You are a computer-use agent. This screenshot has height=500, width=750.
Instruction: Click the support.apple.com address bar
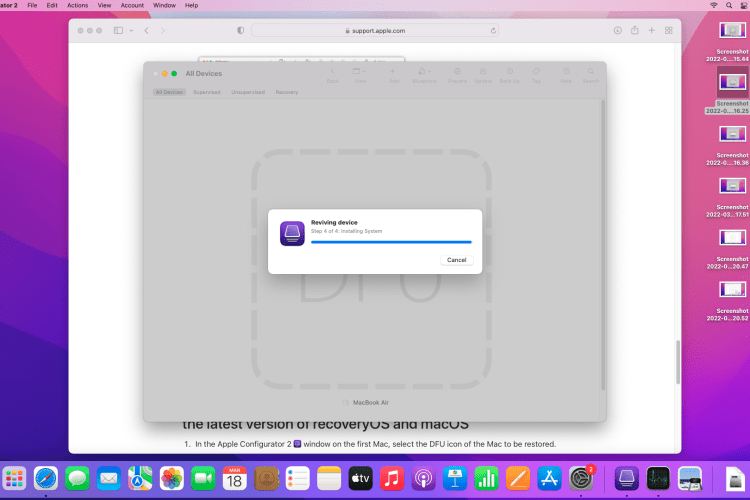[375, 30]
